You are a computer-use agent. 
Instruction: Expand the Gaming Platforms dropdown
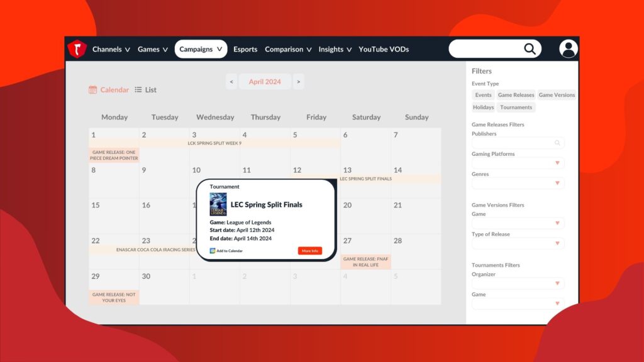[518, 163]
